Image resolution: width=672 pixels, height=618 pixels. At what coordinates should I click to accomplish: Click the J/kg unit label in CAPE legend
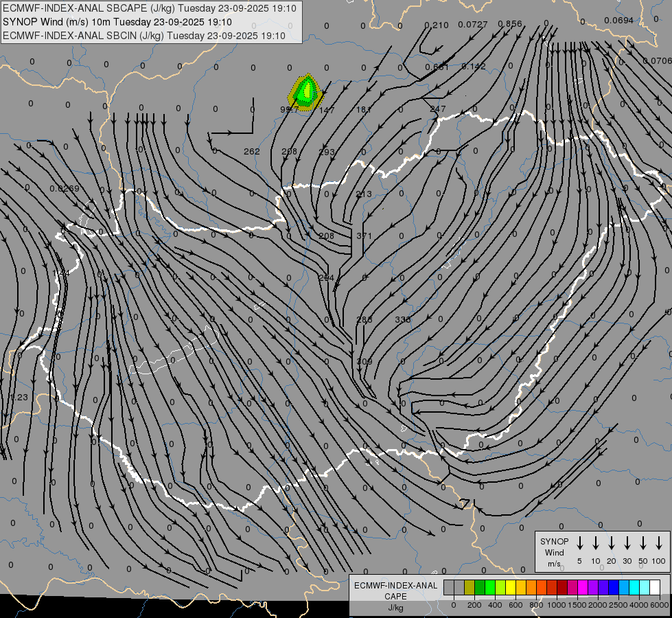click(x=395, y=608)
